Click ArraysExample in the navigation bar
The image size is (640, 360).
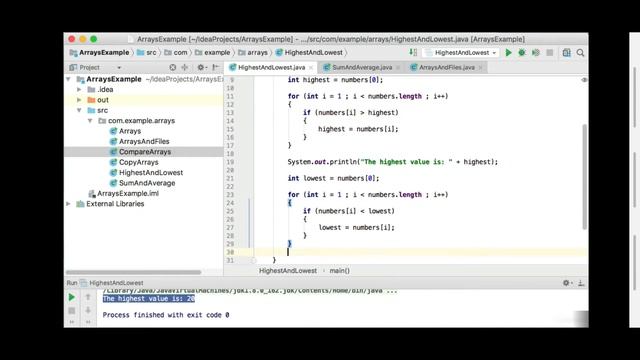(x=100, y=53)
